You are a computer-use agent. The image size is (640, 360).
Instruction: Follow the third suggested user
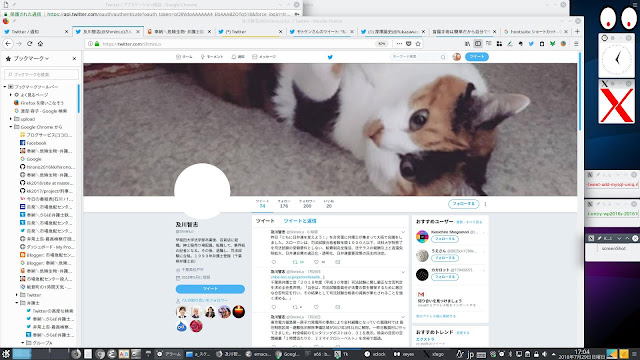click(445, 277)
